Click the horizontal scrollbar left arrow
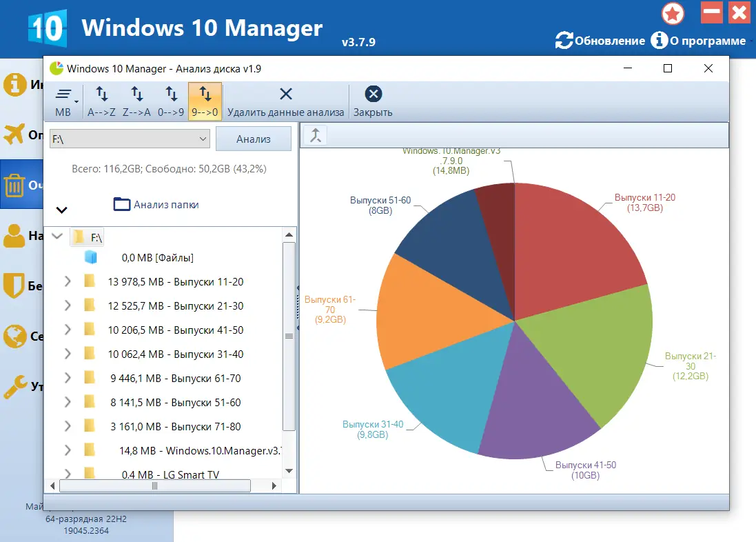Viewport: 756px width, 542px height. tap(52, 486)
